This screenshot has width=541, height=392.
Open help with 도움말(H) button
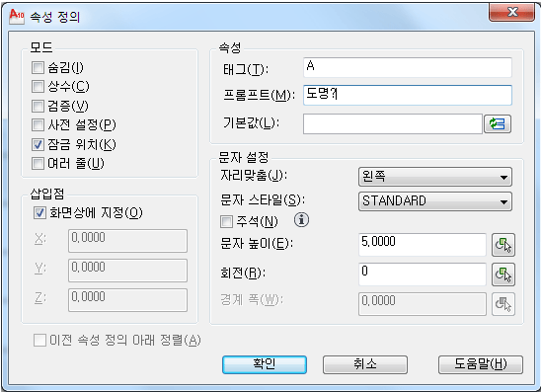click(481, 364)
